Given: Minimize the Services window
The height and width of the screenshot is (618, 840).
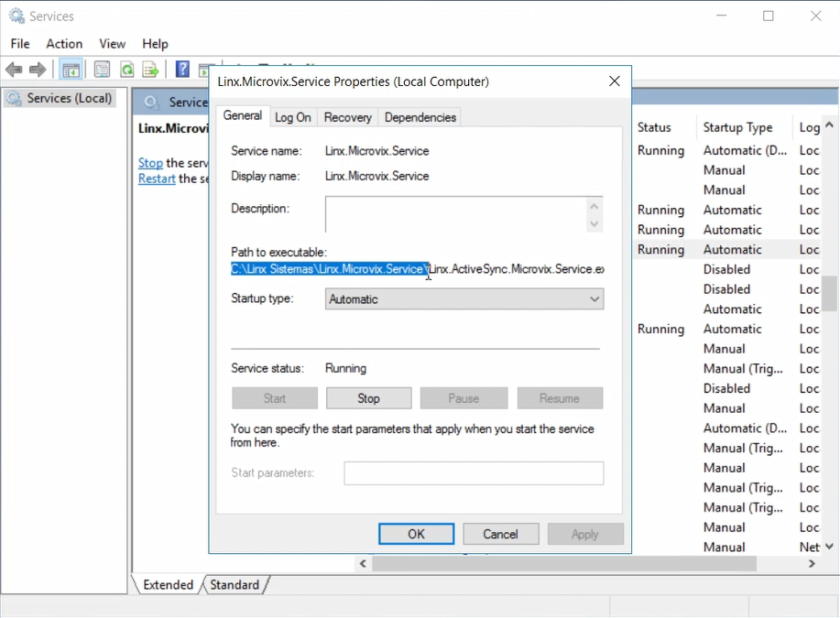Looking at the screenshot, I should point(722,16).
